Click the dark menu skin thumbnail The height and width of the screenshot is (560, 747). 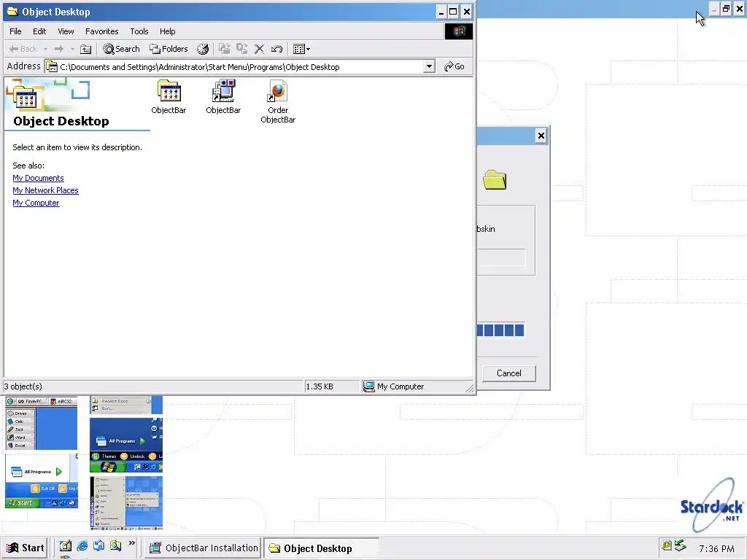pos(126,503)
